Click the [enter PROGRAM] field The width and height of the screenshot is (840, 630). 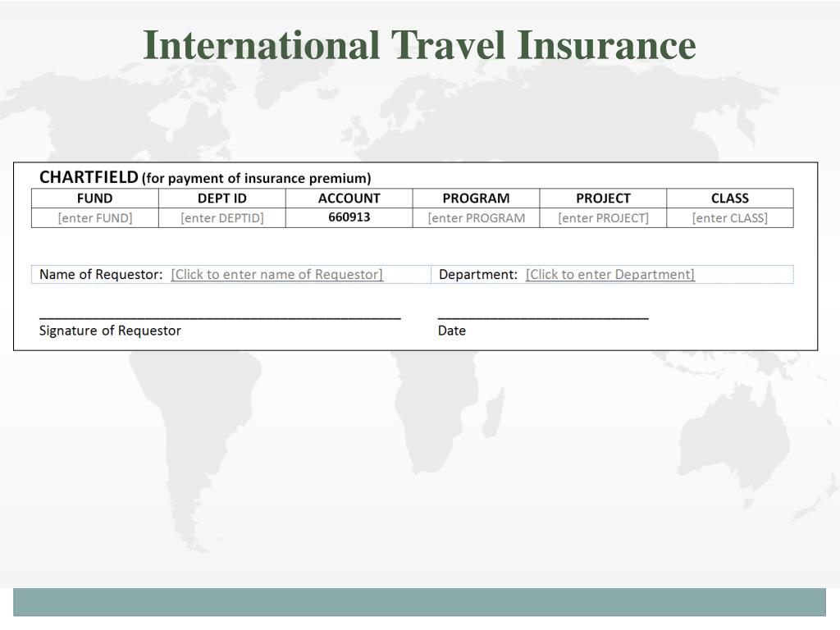[477, 218]
